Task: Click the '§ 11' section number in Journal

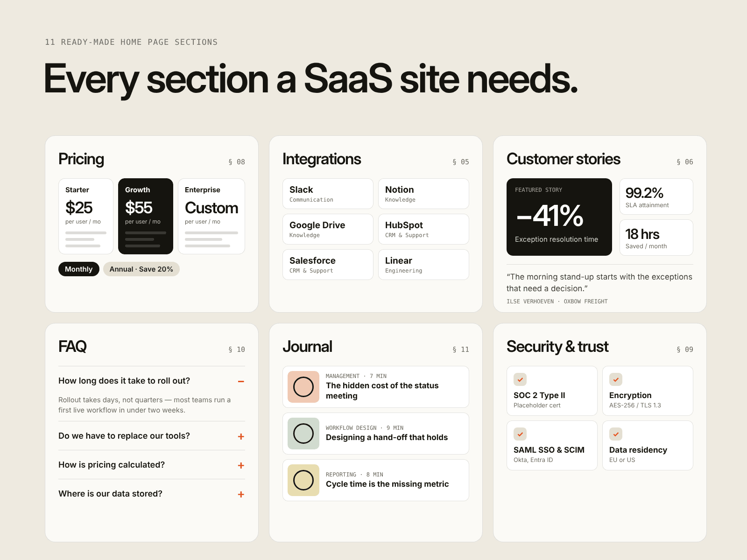Action: point(461,350)
